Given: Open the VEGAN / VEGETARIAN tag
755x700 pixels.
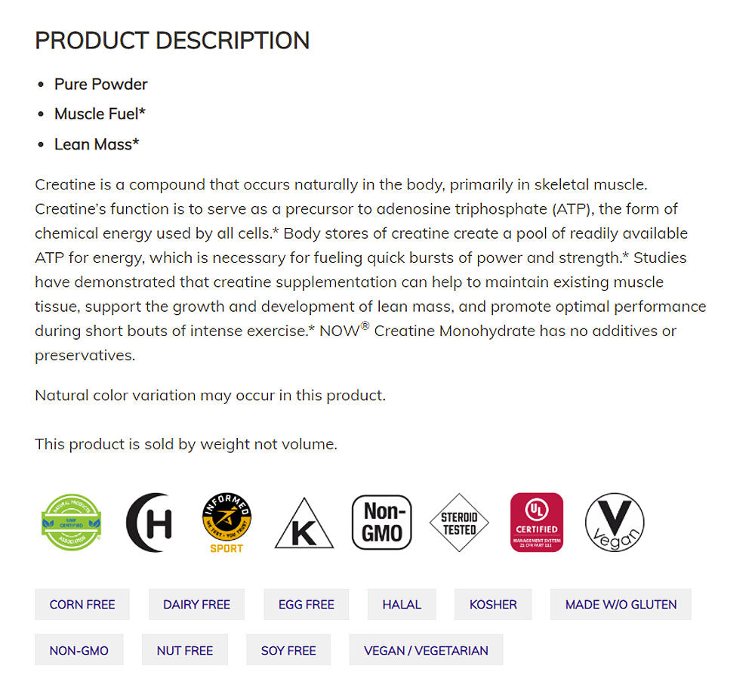Looking at the screenshot, I should click(426, 650).
